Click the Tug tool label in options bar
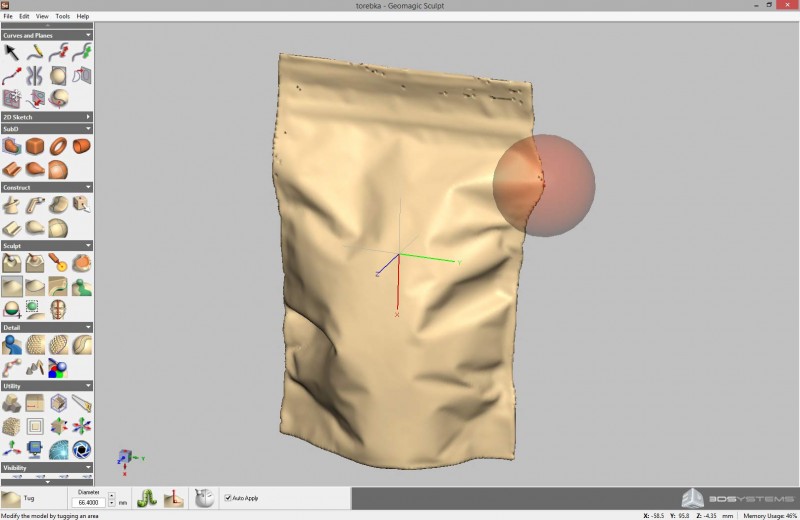 pos(29,498)
